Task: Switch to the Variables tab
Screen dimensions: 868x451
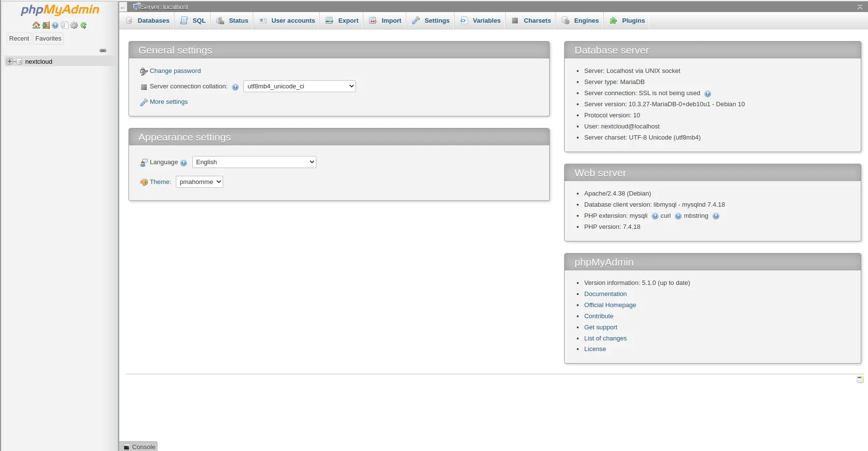Action: pyautogui.click(x=480, y=21)
